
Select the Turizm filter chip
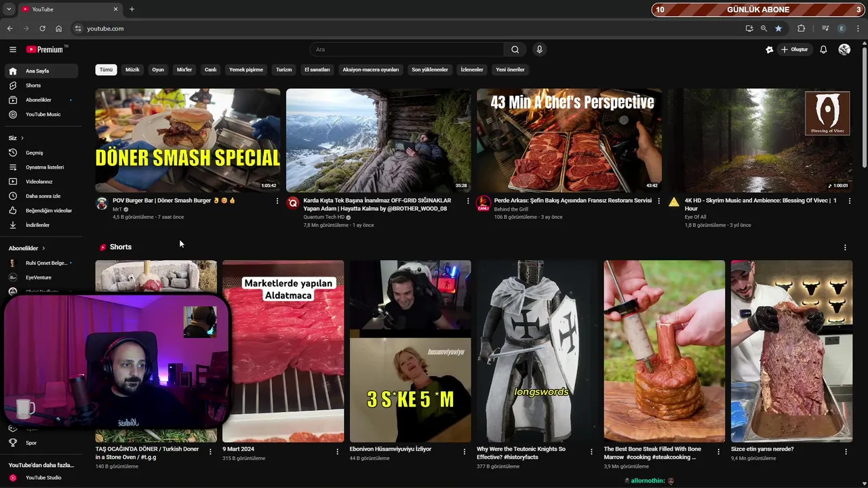pos(283,69)
